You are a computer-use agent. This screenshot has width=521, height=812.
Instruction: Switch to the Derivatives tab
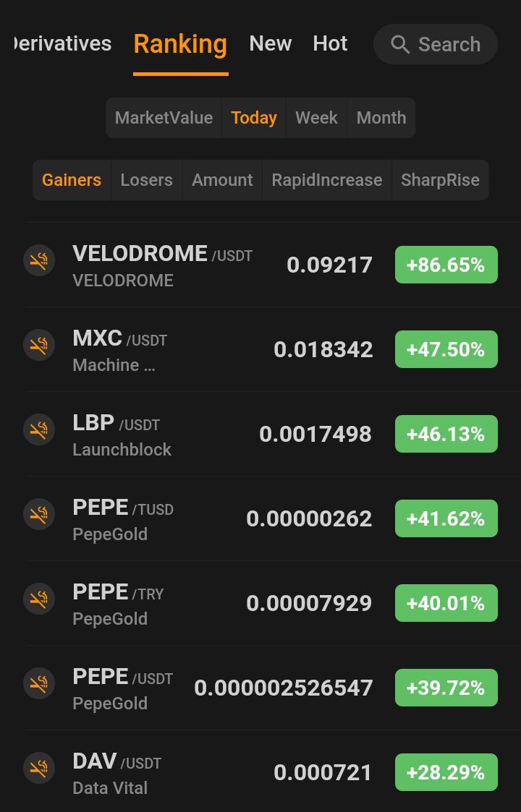click(63, 44)
